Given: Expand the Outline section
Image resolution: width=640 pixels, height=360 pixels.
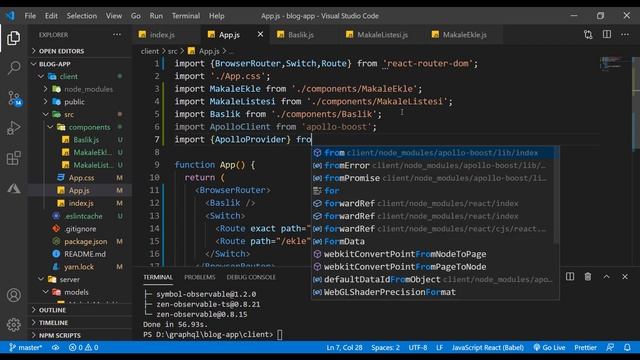Looking at the screenshot, I should (80, 310).
